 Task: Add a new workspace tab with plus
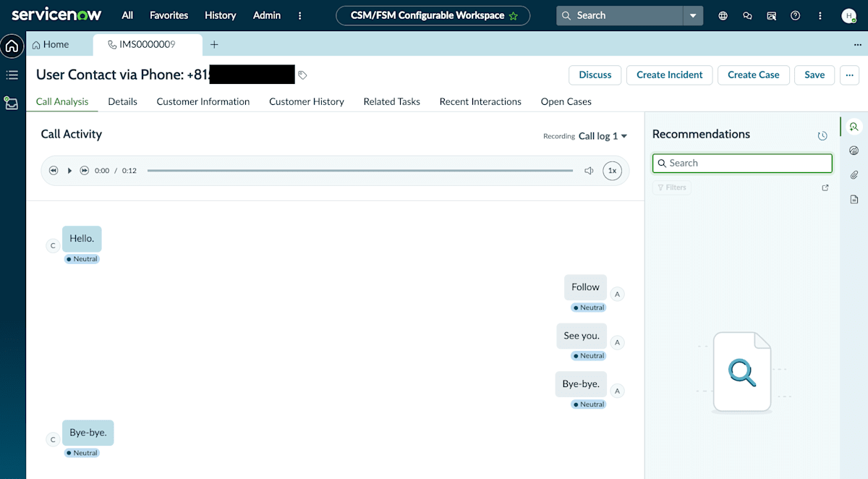214,44
